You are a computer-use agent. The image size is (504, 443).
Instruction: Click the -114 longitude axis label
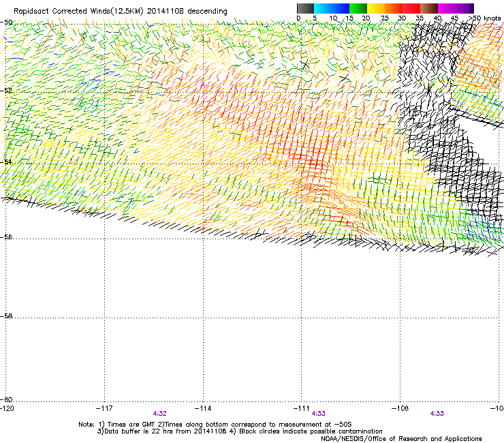click(x=203, y=408)
